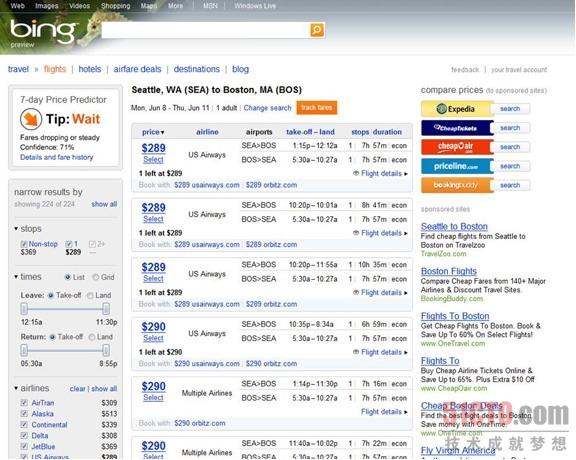Uncheck the Continental airline checkbox
Image resolution: width=576 pixels, height=460 pixels.
click(x=24, y=425)
